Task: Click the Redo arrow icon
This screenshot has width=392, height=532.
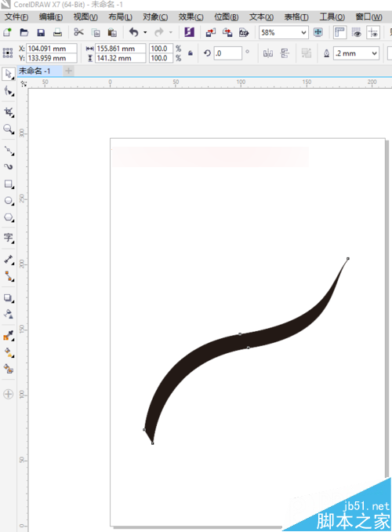Action: [158, 33]
